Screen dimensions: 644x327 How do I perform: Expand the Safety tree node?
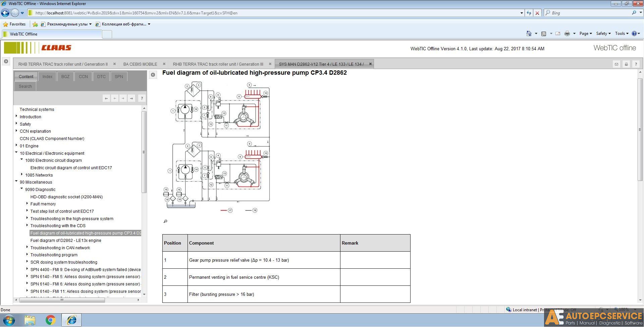(16, 124)
